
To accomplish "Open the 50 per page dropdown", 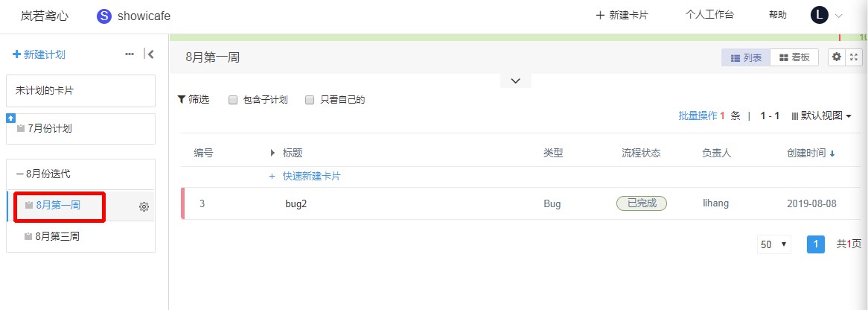I will [774, 244].
